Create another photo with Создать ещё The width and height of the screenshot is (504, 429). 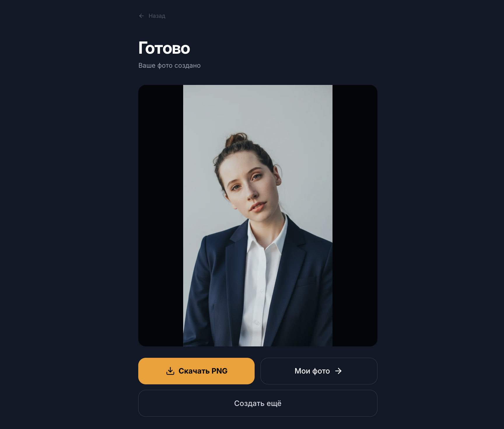[258, 403]
